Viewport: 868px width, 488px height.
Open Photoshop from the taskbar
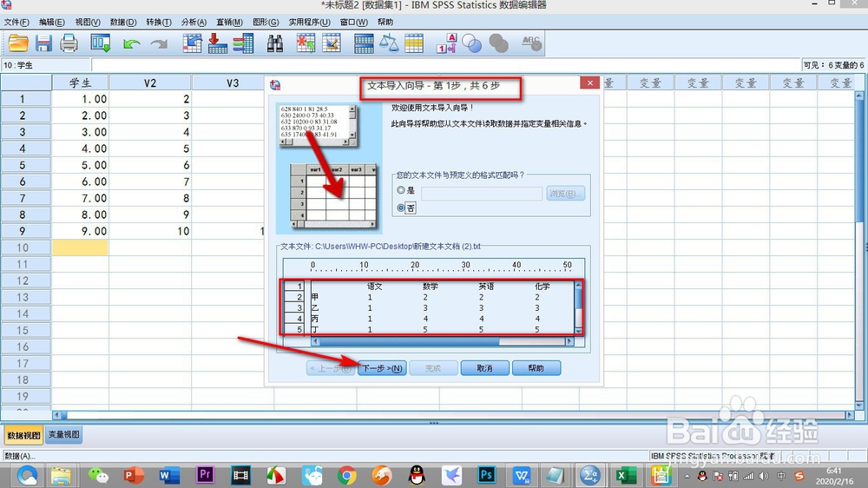pos(486,475)
